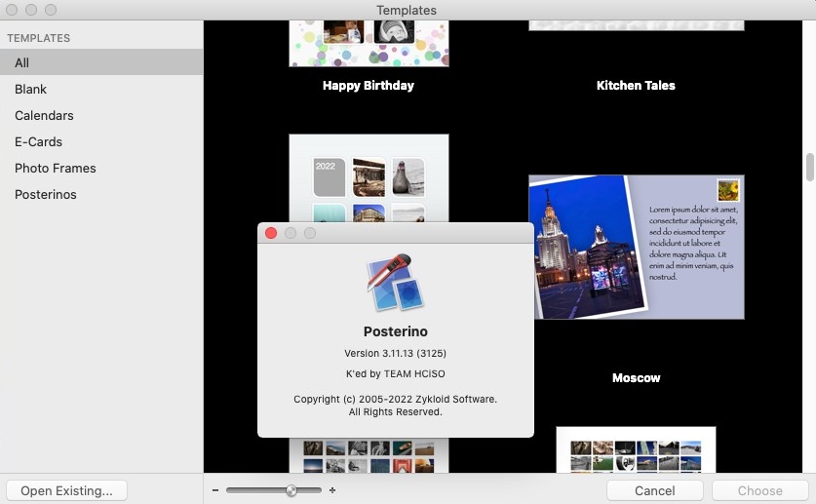
Task: Select the photo grid template below About dialog
Action: pyautogui.click(x=369, y=455)
